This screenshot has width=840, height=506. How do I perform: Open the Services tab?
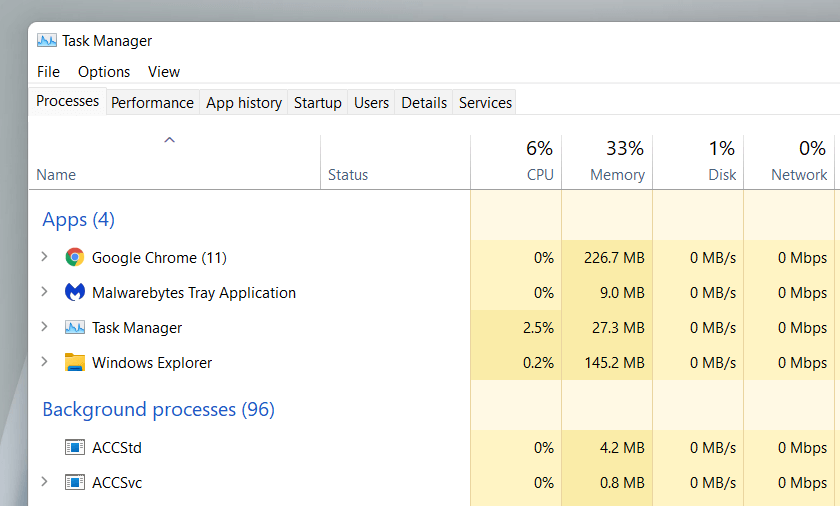coord(485,102)
